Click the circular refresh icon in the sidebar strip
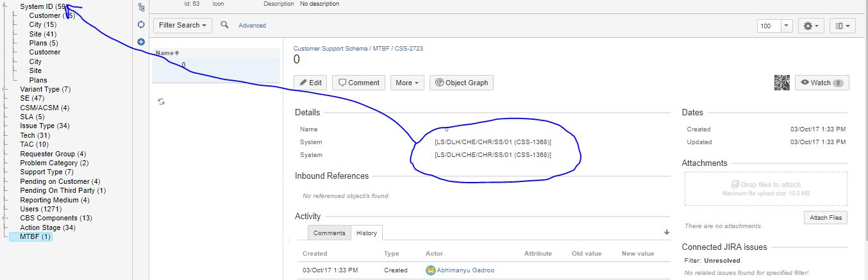 pos(141,24)
